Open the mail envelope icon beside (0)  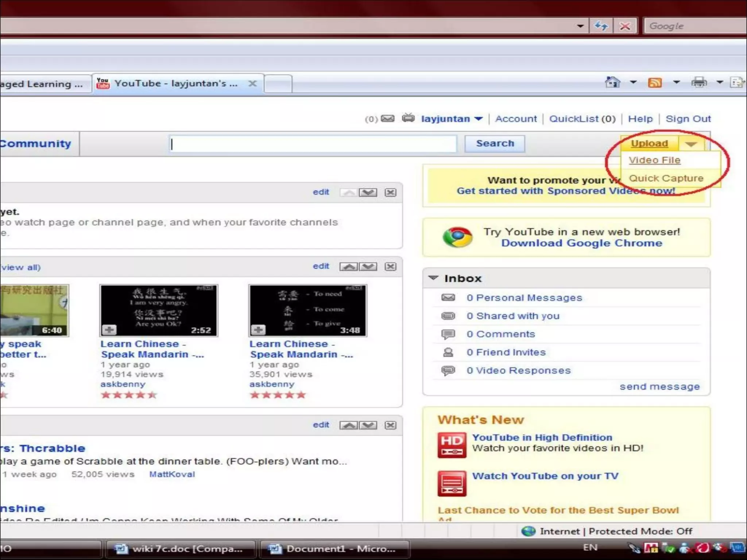(x=387, y=118)
